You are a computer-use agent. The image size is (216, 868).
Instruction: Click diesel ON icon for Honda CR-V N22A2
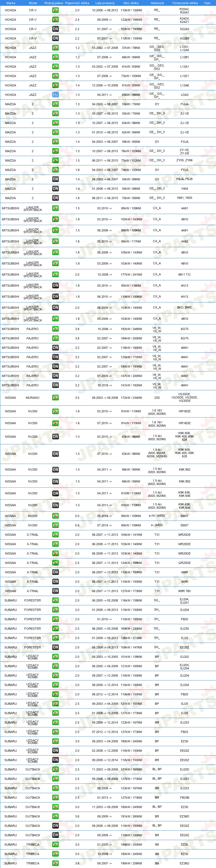coord(56,29)
